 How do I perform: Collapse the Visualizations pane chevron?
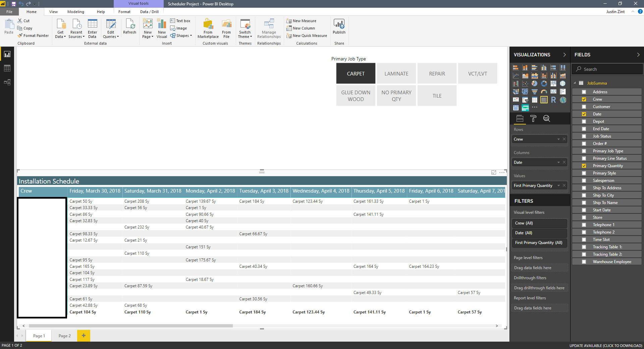tap(565, 55)
